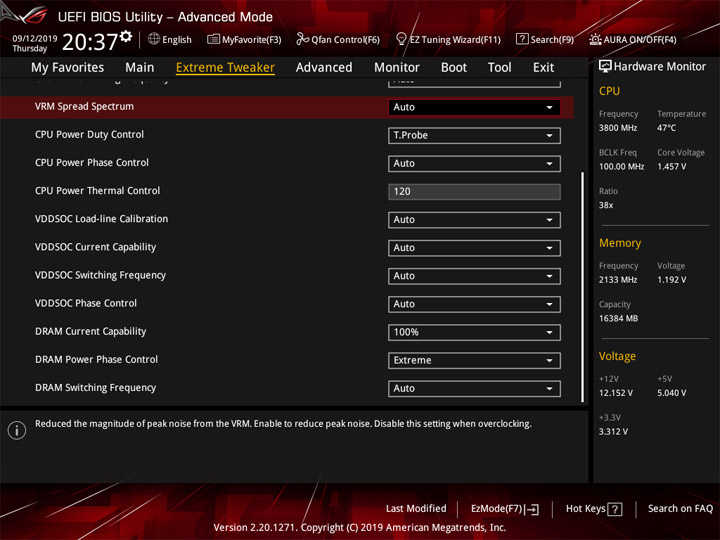
Task: Select VDDSOC Switching Frequency label
Action: coord(100,275)
